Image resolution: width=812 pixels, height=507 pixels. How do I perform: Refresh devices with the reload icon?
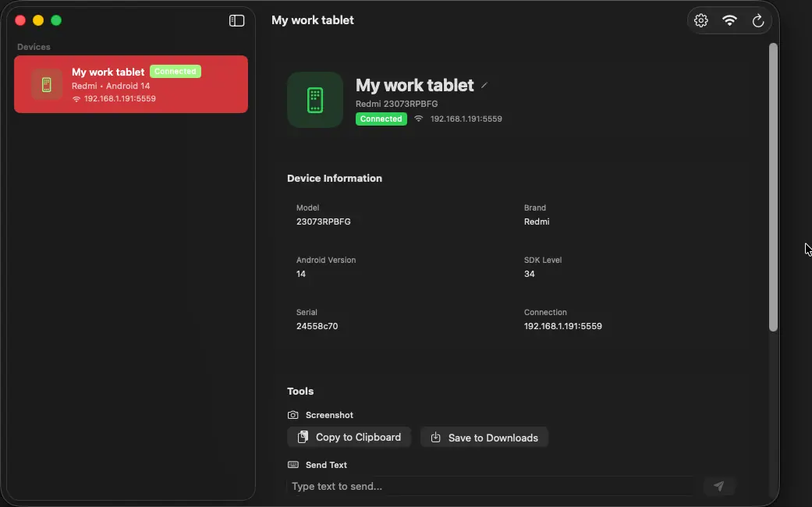click(757, 21)
